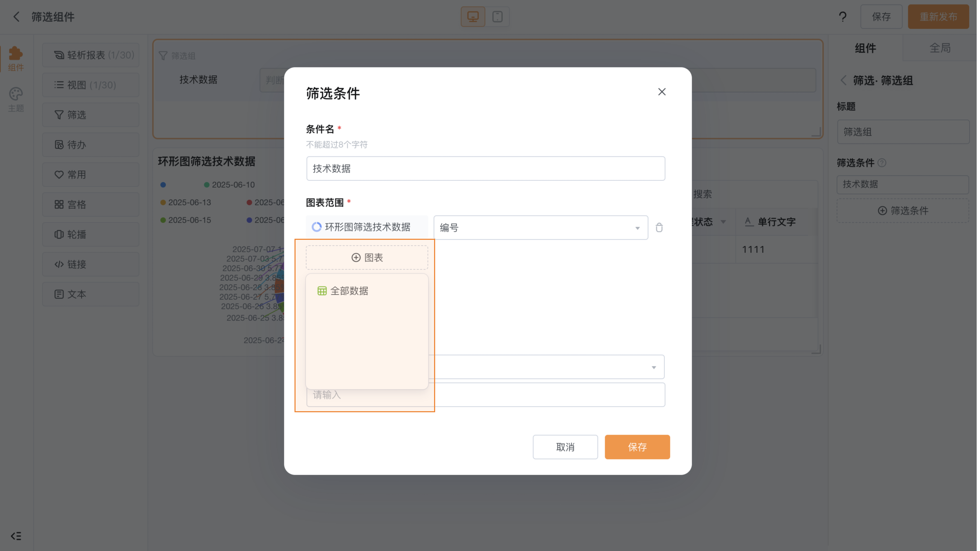Select the 待办 component
The image size is (980, 551).
91,145
